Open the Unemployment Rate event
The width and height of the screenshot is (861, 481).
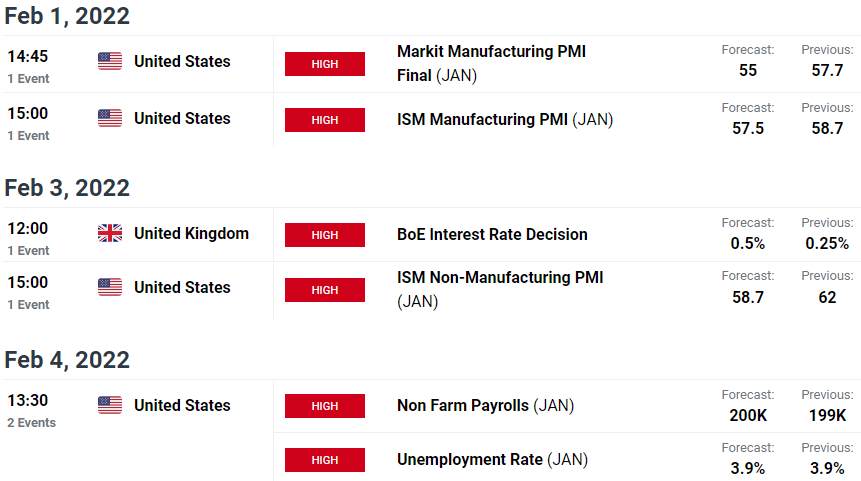[492, 460]
